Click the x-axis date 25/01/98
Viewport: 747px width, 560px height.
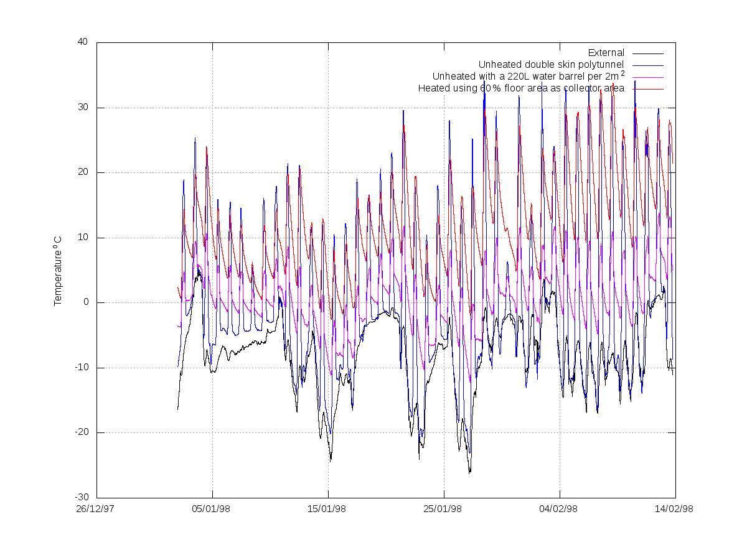point(444,508)
